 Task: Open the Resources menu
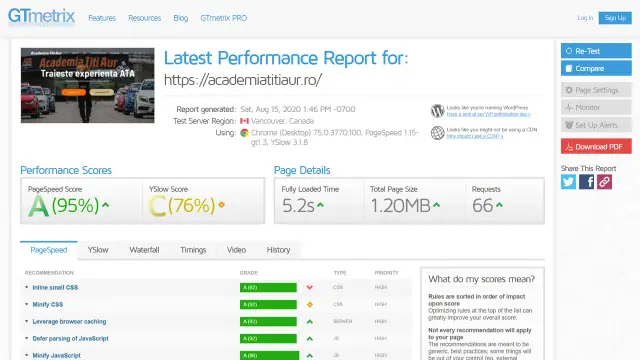(x=144, y=18)
